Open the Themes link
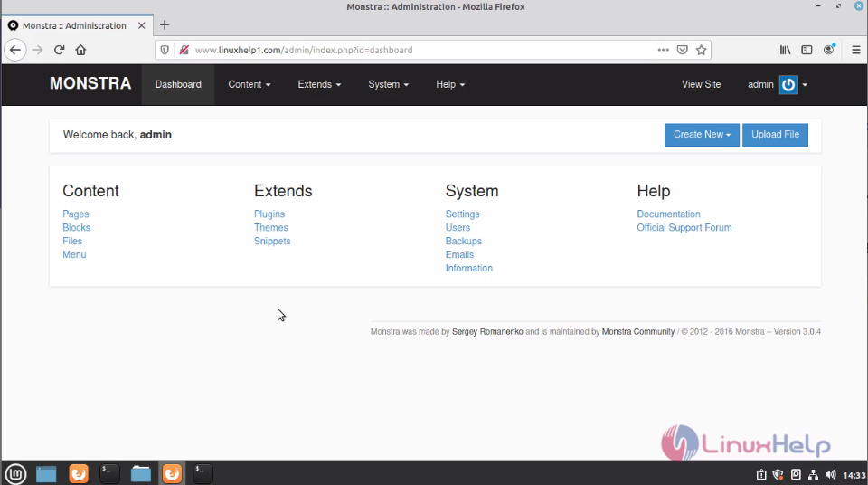 (270, 227)
